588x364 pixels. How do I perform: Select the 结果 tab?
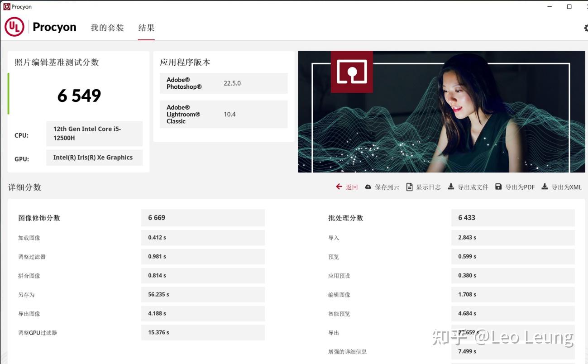click(146, 28)
